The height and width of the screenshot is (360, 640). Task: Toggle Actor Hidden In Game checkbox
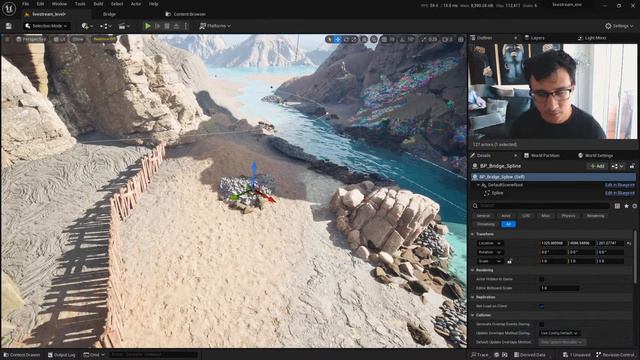541,279
